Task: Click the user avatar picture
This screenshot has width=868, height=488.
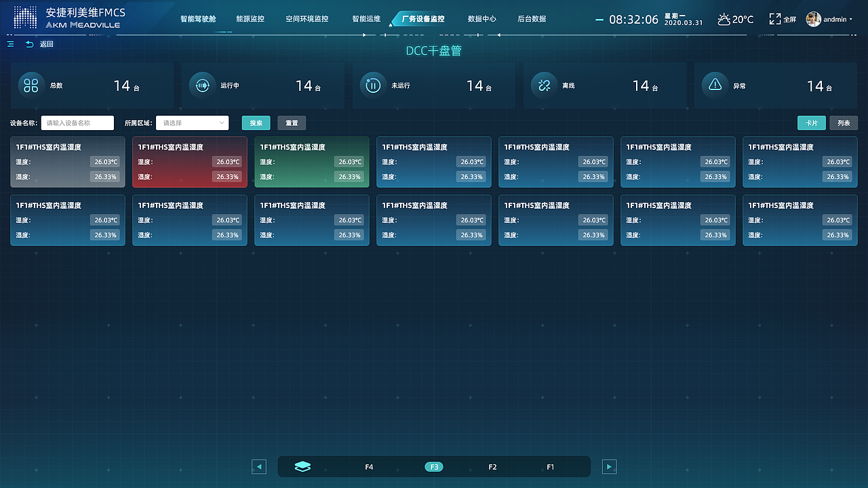Action: pyautogui.click(x=813, y=19)
